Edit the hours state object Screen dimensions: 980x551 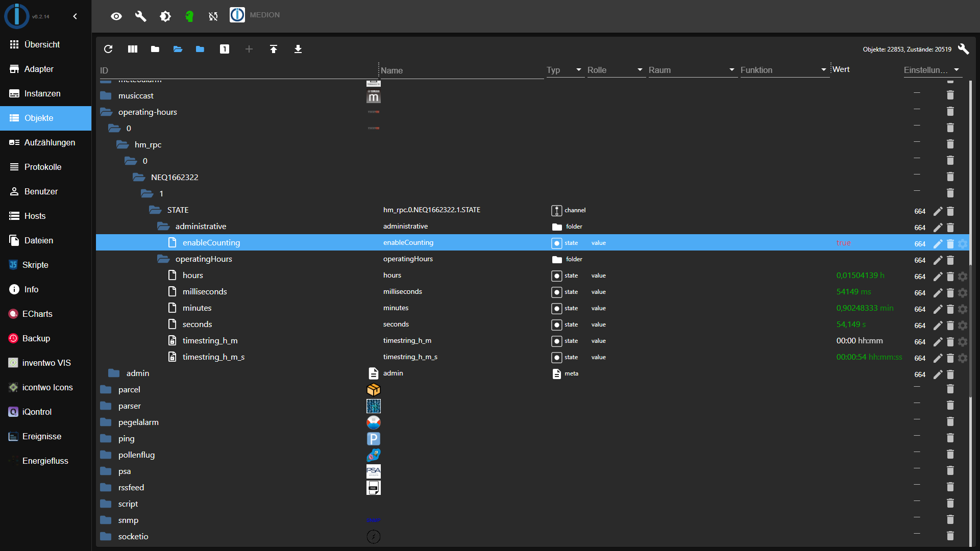[x=938, y=276]
